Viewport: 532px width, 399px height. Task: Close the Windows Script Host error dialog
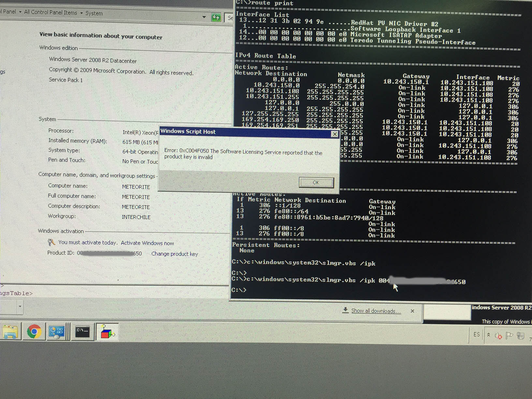click(x=334, y=134)
